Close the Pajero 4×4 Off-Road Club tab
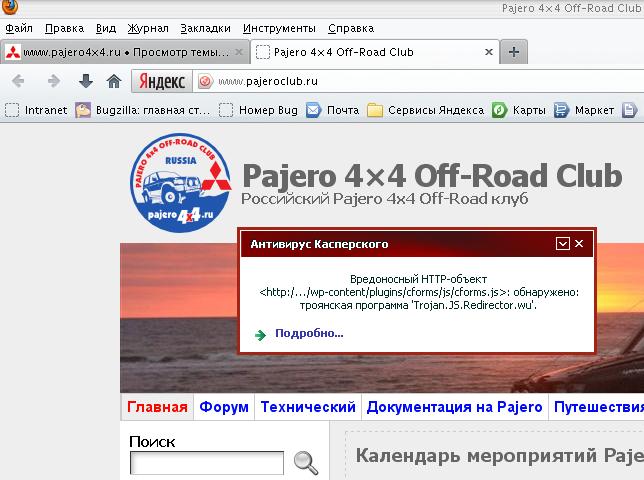 pos(486,52)
